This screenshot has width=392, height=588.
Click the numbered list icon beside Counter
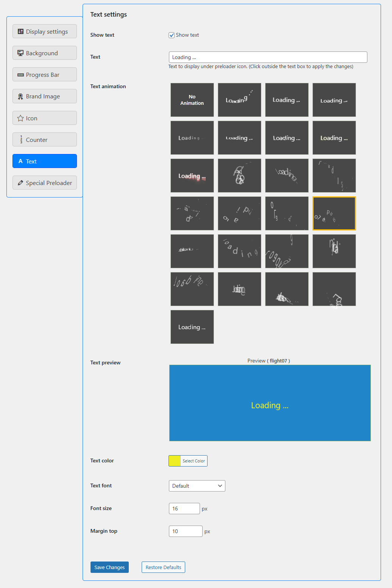click(21, 139)
